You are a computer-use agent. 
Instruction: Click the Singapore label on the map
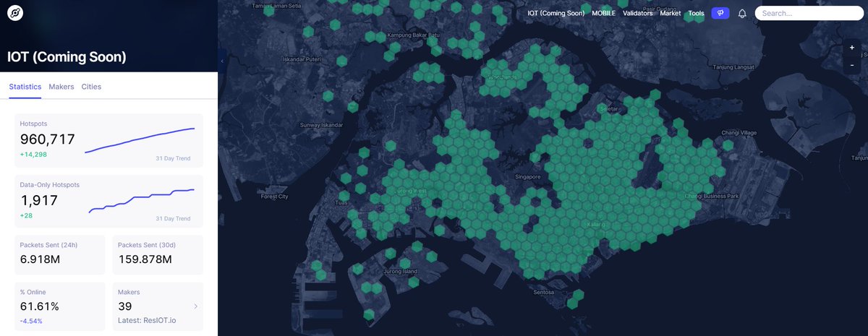(x=528, y=176)
